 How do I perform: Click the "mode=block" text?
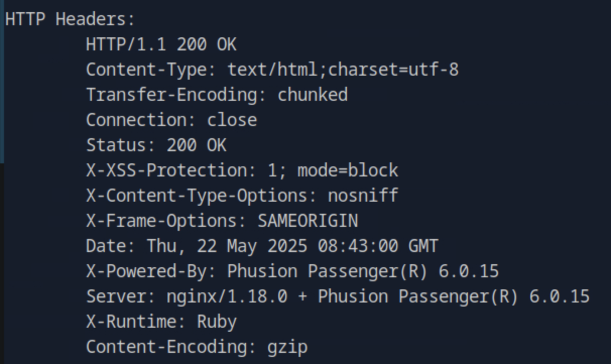(348, 170)
